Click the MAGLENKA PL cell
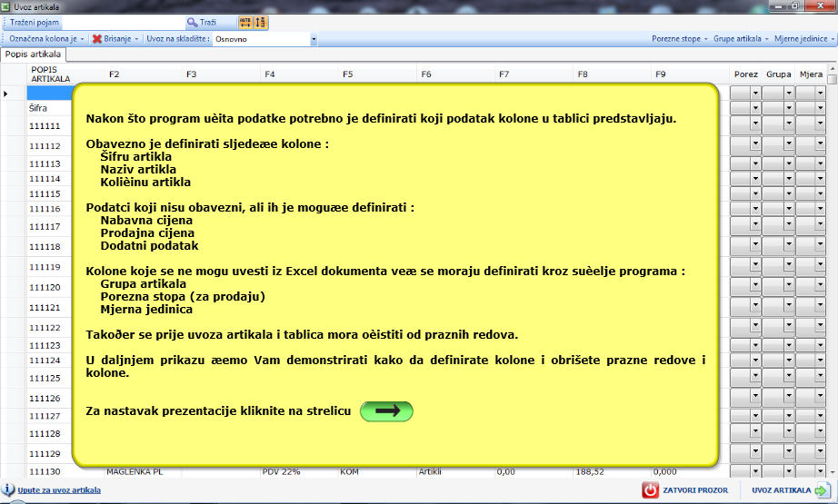The width and height of the screenshot is (838, 504). (143, 471)
